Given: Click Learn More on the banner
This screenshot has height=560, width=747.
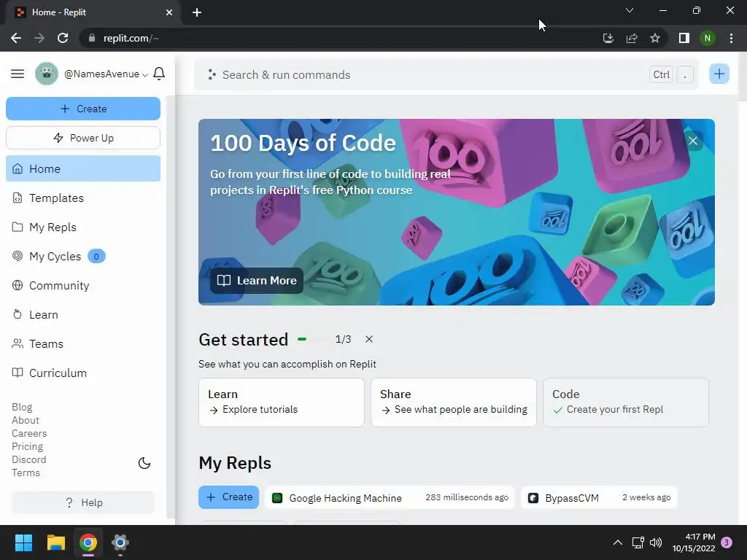Looking at the screenshot, I should point(257,281).
